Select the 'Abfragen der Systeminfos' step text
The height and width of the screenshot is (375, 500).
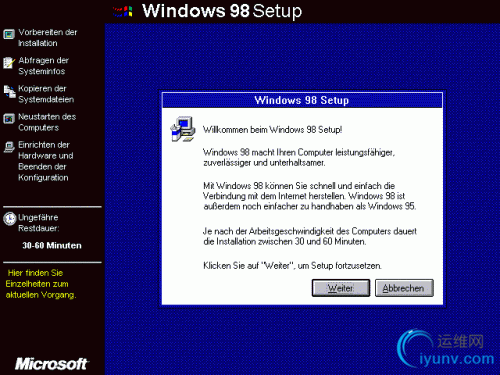[x=43, y=66]
